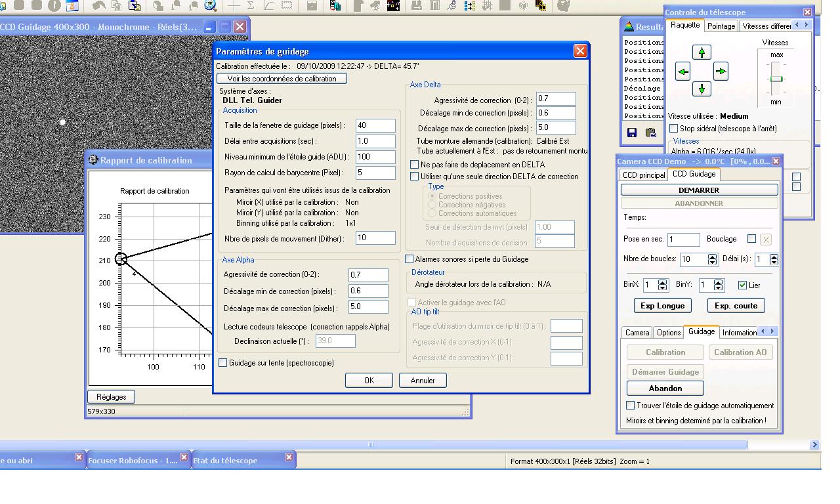Image resolution: width=840 pixels, height=504 pixels.
Task: Increase 'Nbre de boucles' with spinner up arrow
Action: pyautogui.click(x=713, y=256)
